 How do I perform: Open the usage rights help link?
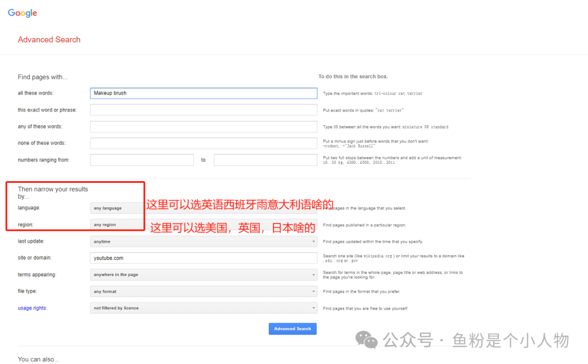point(32,307)
